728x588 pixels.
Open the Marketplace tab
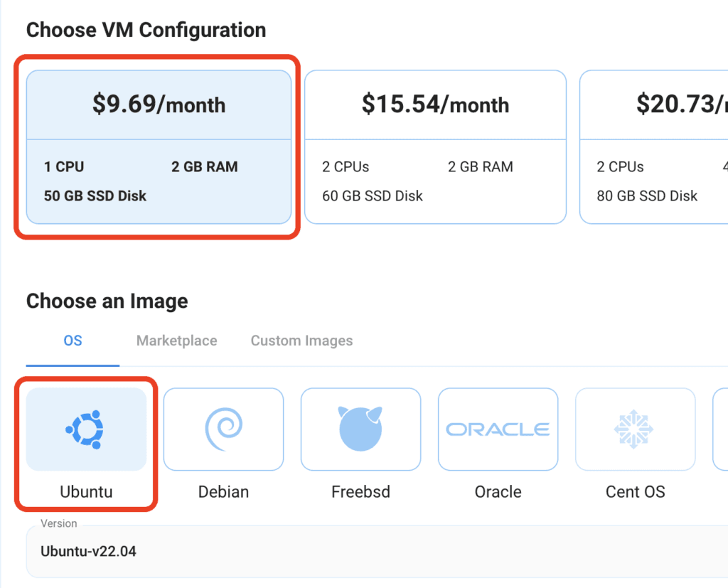[x=176, y=341]
